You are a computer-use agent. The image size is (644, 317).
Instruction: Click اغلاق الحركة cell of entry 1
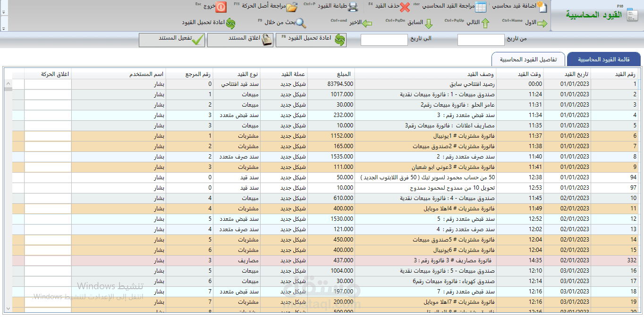(x=48, y=84)
